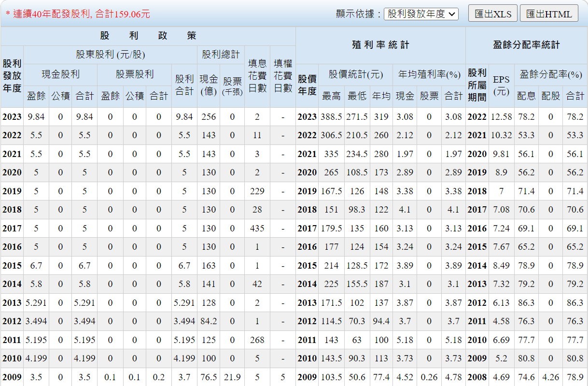Click the 配股 payout ratio header
The height and width of the screenshot is (386, 588).
click(550, 96)
